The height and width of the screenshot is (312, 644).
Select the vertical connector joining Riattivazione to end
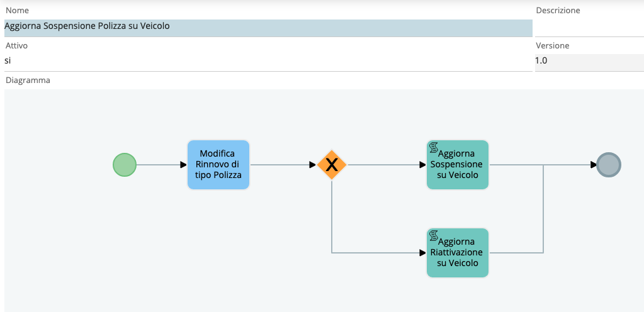coord(543,209)
